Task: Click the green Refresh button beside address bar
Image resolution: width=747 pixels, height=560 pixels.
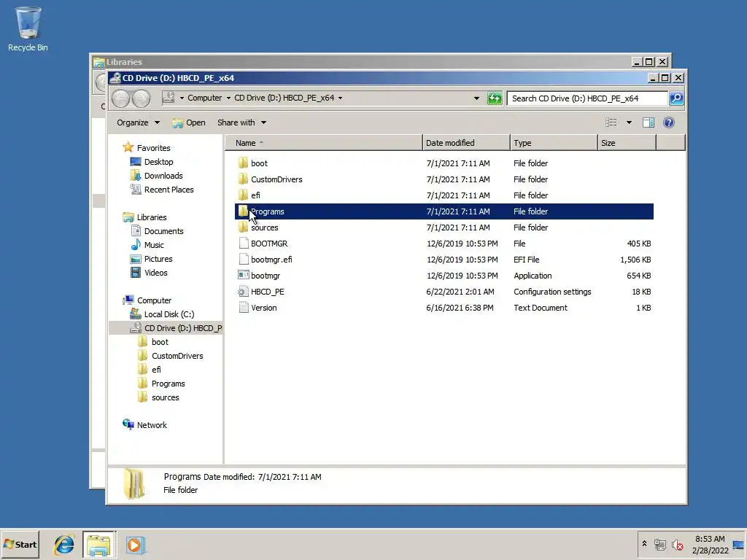Action: click(x=495, y=98)
